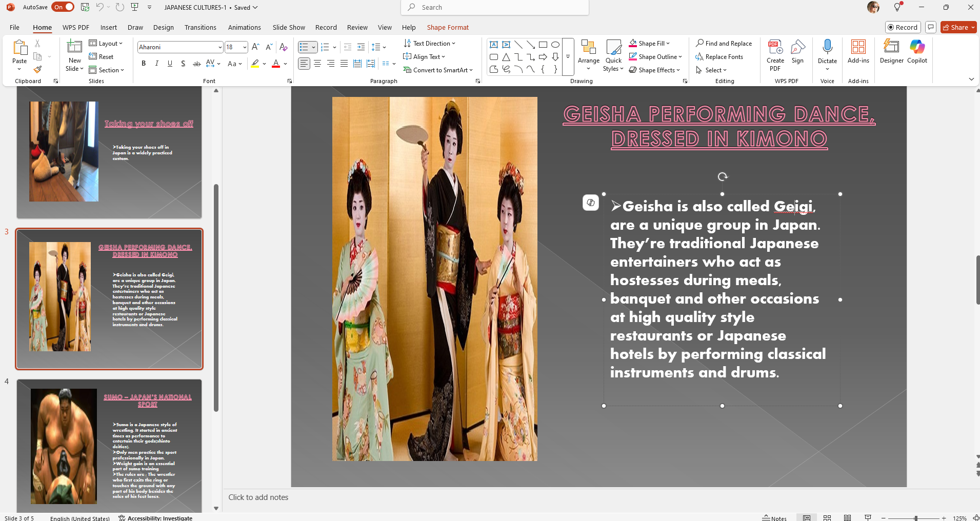This screenshot has width=980, height=521.
Task: Apply the yellow text highlight color
Action: coord(255,64)
